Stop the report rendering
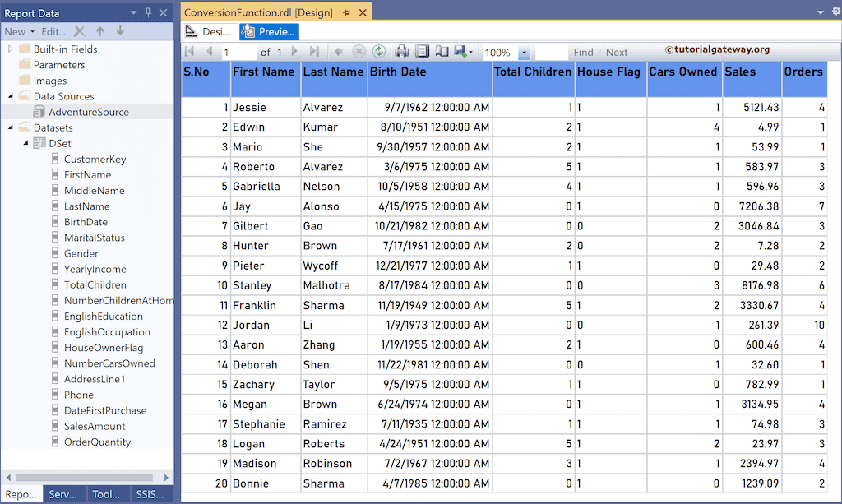 point(358,51)
